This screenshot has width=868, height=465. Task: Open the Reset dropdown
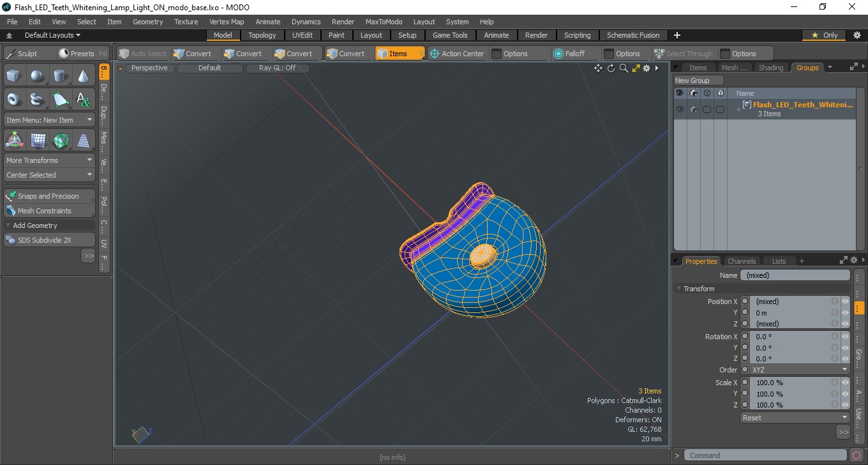(x=795, y=418)
